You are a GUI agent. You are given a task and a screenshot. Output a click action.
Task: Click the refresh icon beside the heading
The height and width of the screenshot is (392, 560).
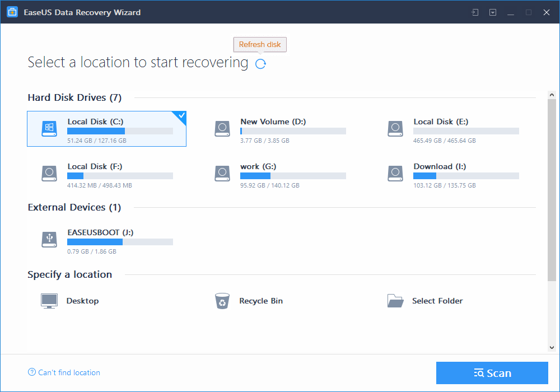click(x=260, y=64)
